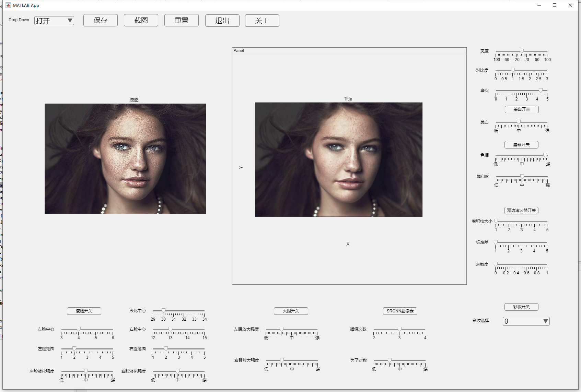This screenshot has width=581, height=392.
Task: Click the 左脸中心 left face center slider
Action: click(x=87, y=329)
